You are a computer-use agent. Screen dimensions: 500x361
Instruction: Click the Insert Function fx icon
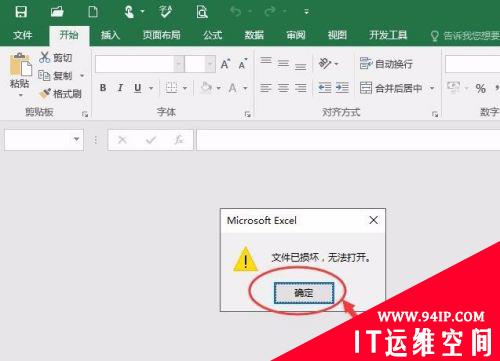179,140
